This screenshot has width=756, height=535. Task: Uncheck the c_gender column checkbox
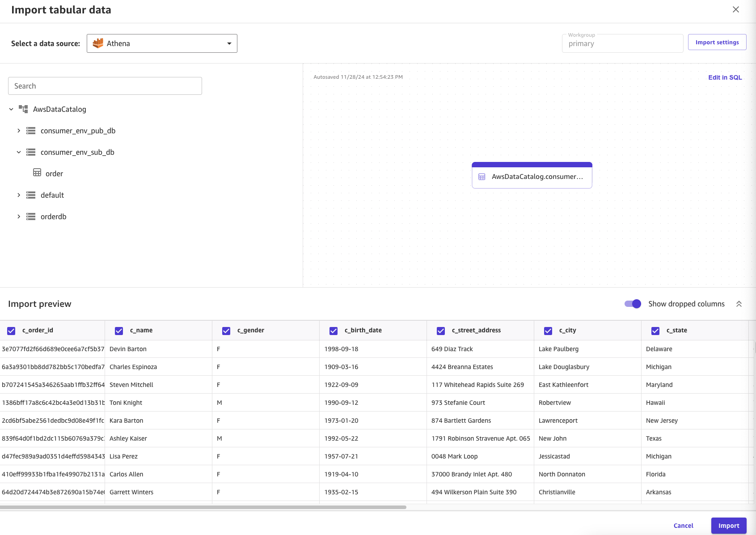point(226,331)
